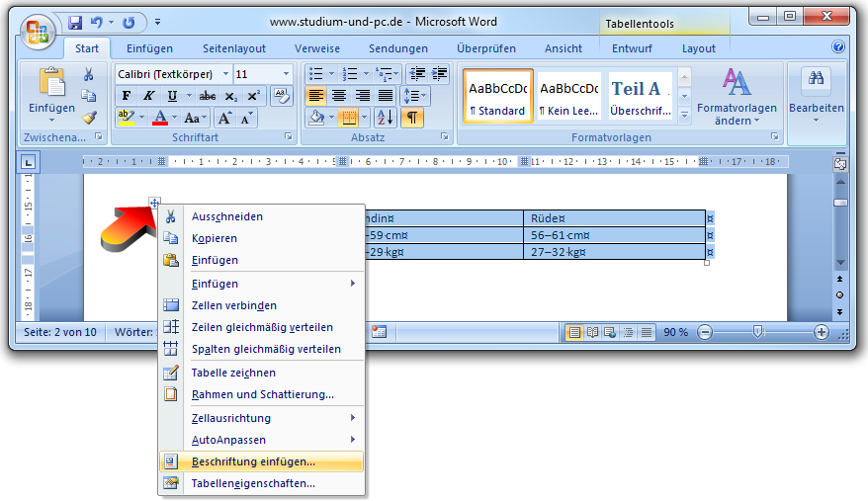Switch to print layout view
Image resolution: width=868 pixels, height=501 pixels.
point(574,332)
